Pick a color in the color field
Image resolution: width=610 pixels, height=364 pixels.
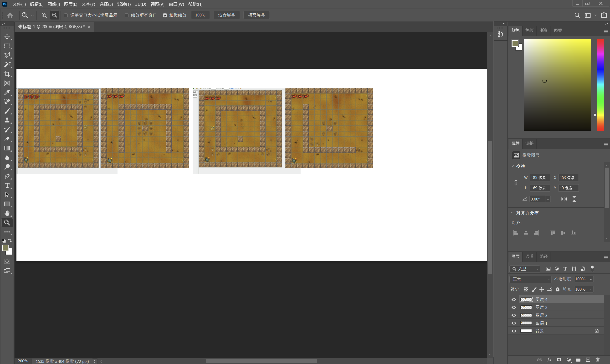tap(558, 85)
